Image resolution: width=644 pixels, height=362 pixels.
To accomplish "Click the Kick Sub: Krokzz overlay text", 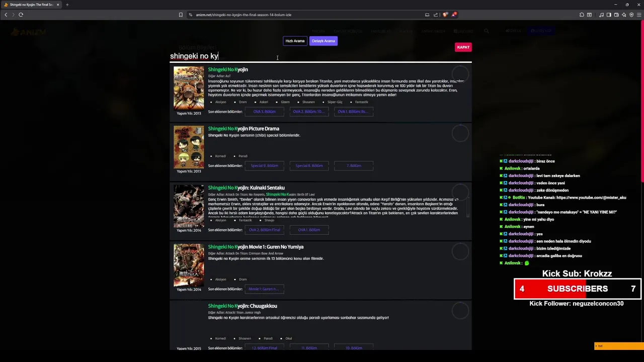I will (x=577, y=274).
